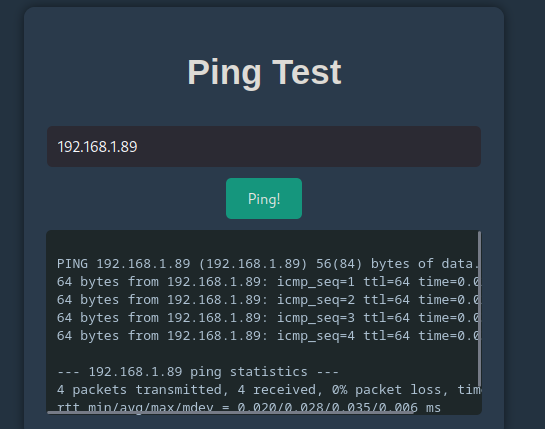
Task: Click the blank line above ping statistics
Action: coord(268,354)
